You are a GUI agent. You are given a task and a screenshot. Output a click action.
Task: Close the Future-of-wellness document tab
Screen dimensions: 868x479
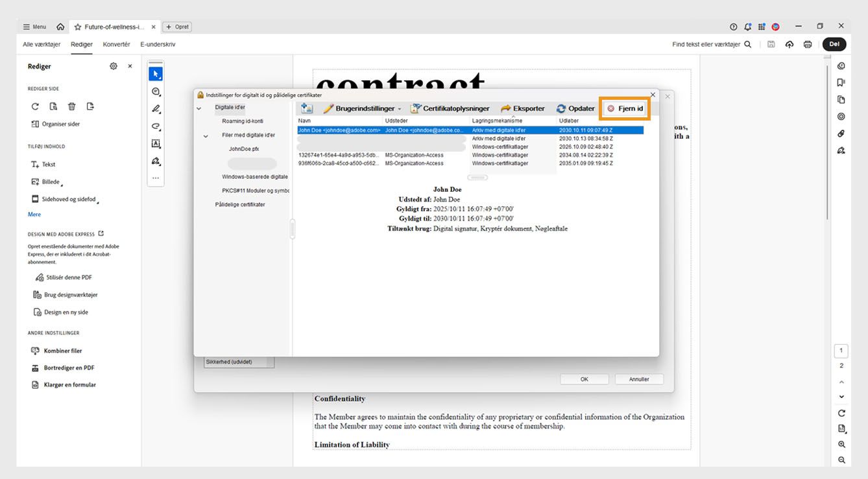pos(154,27)
